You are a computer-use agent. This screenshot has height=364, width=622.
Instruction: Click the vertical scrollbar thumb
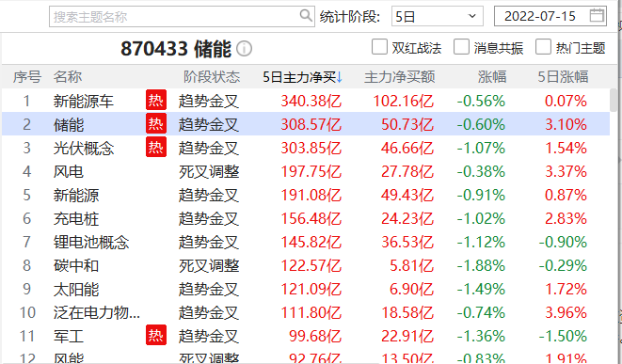click(x=614, y=101)
